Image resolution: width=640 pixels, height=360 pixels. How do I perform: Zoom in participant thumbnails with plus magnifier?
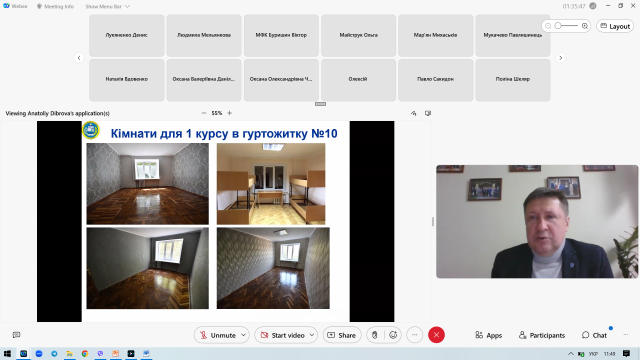coord(585,26)
